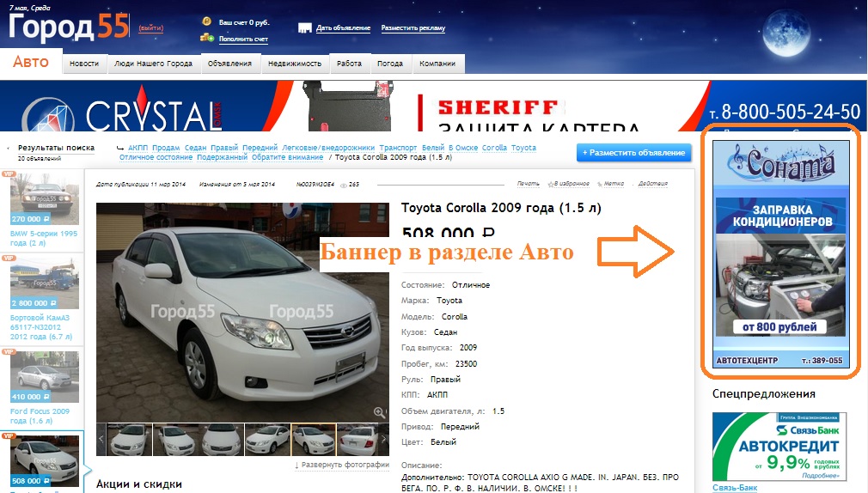This screenshot has width=868, height=493.
Task: Click the Дать объявление link
Action: pyautogui.click(x=343, y=28)
